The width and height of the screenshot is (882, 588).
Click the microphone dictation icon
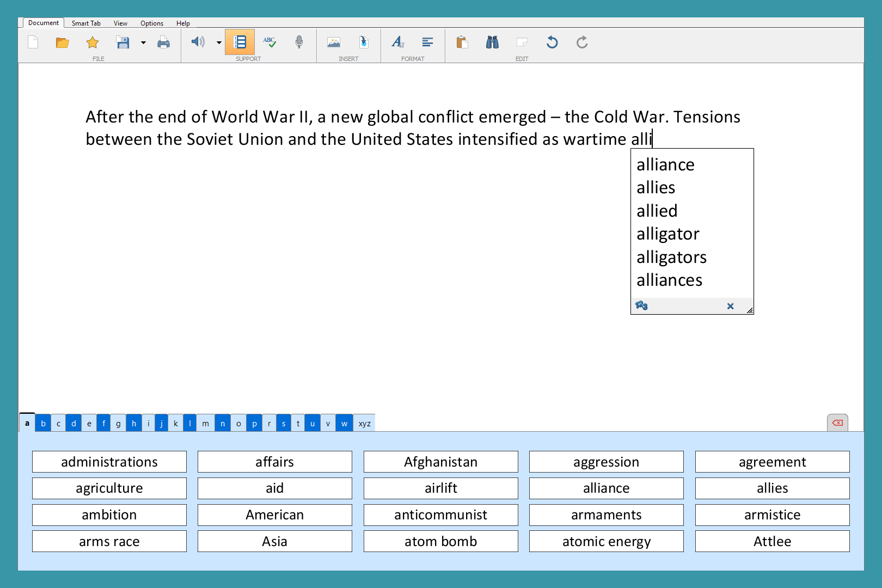click(299, 42)
